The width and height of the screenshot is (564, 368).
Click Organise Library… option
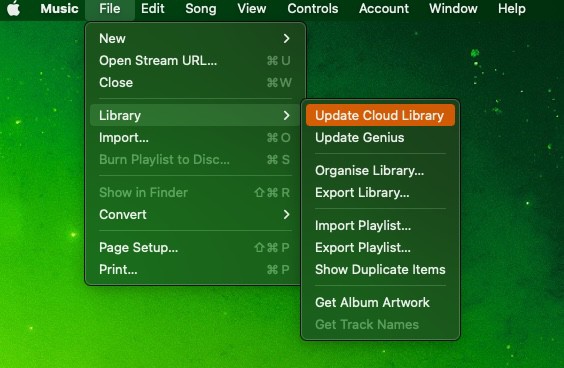pos(380,171)
